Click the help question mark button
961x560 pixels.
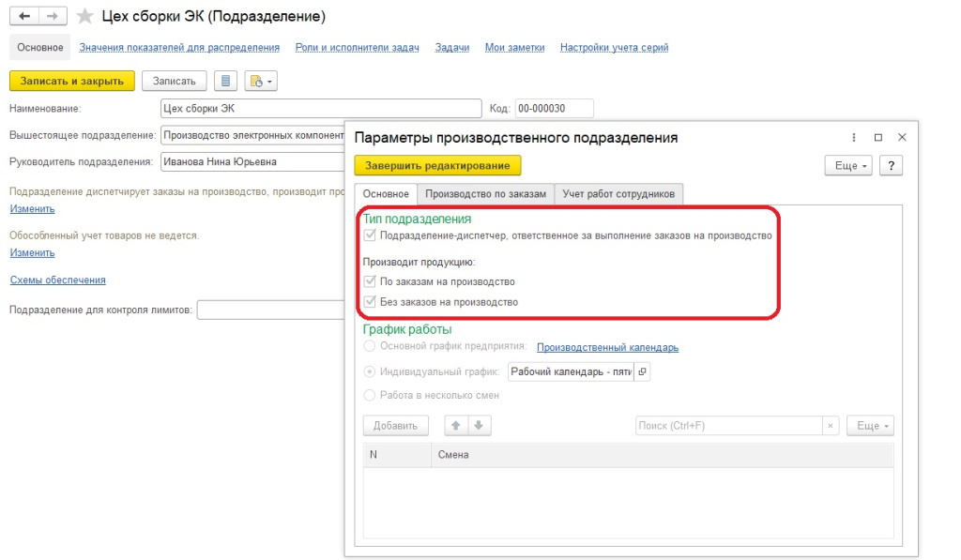point(891,165)
